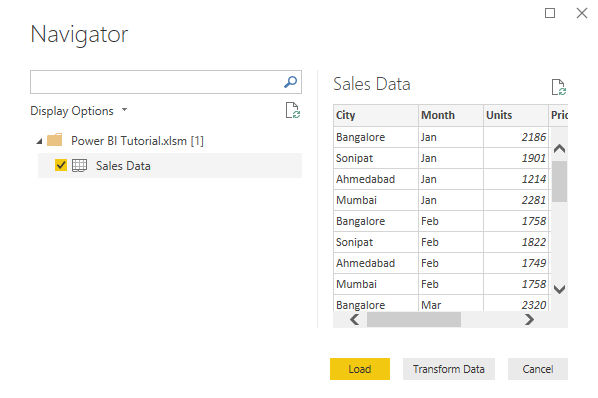
Task: Collapse the Power BI Tutorial.xlsm node
Action: click(x=39, y=141)
